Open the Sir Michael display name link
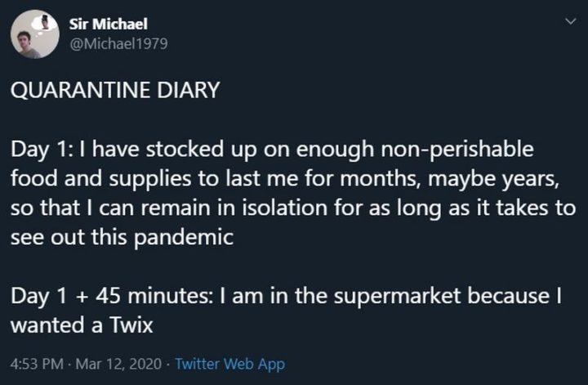The height and width of the screenshot is (385, 588). coord(108,25)
